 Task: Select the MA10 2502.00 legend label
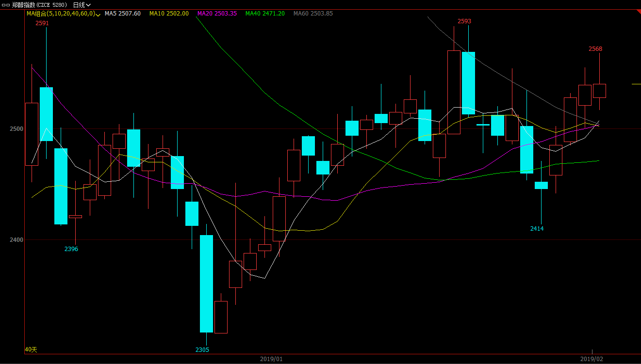click(x=169, y=14)
